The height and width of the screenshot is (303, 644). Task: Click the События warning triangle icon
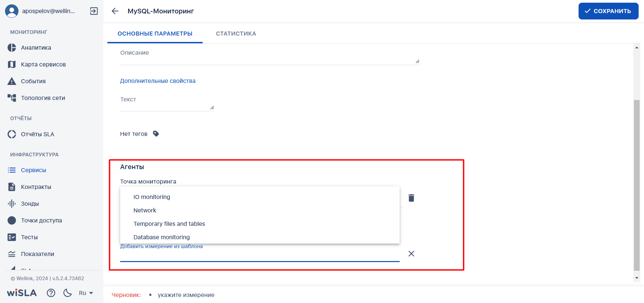click(x=12, y=81)
